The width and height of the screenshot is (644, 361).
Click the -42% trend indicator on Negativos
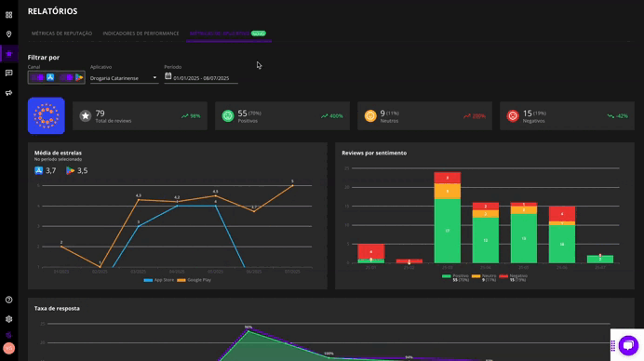coord(617,116)
